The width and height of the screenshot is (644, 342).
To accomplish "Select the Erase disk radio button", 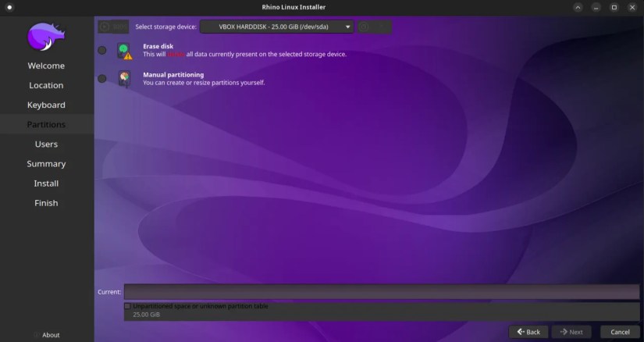I will 101,50.
